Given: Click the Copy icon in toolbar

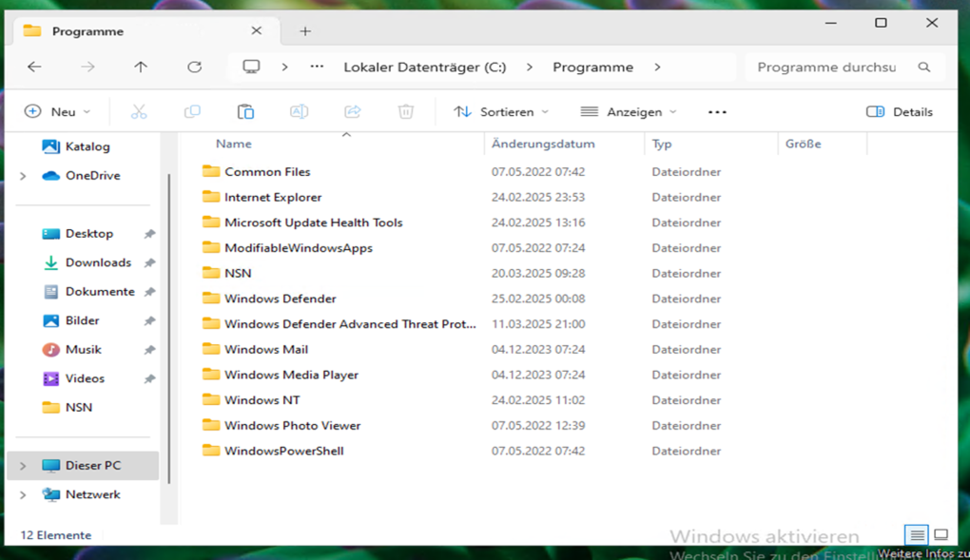Looking at the screenshot, I should coord(192,112).
